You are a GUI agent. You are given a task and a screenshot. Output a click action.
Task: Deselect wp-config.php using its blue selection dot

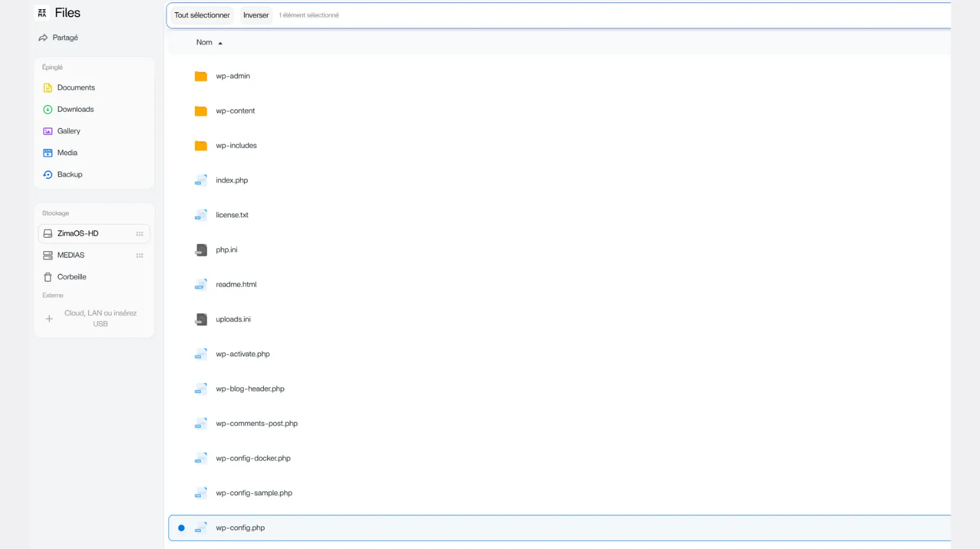tap(181, 528)
